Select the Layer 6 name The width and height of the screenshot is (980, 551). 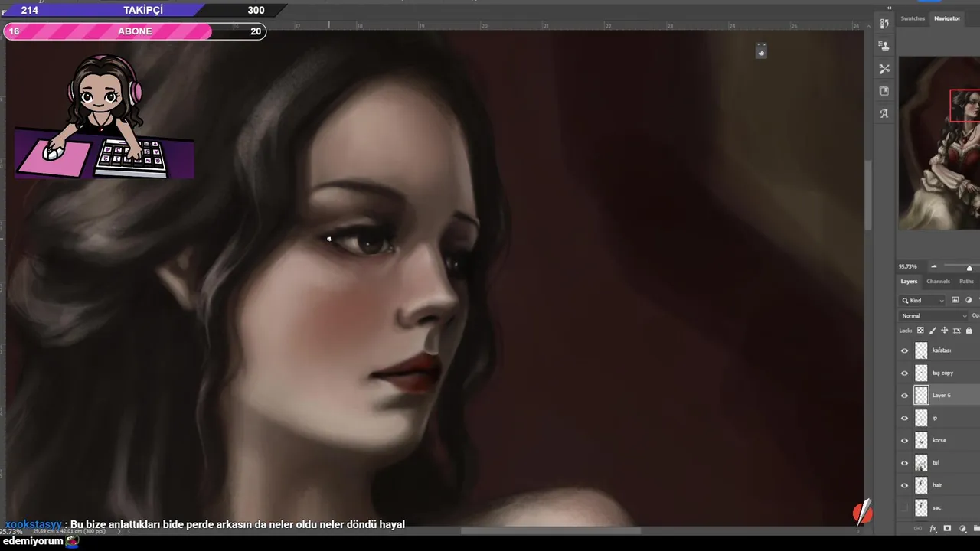point(942,396)
